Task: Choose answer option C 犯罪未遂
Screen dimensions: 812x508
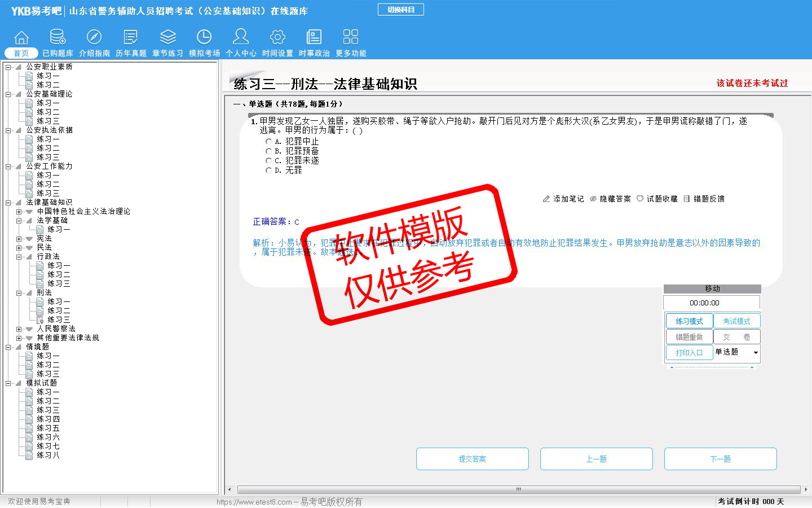Action: point(269,161)
